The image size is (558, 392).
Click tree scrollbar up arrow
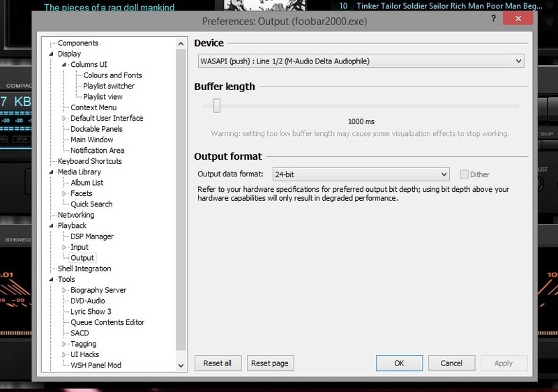click(181, 44)
